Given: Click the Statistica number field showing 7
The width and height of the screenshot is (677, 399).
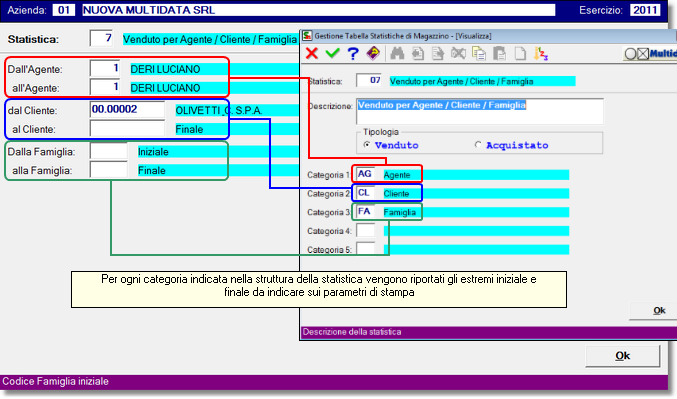Looking at the screenshot, I should coord(102,38).
